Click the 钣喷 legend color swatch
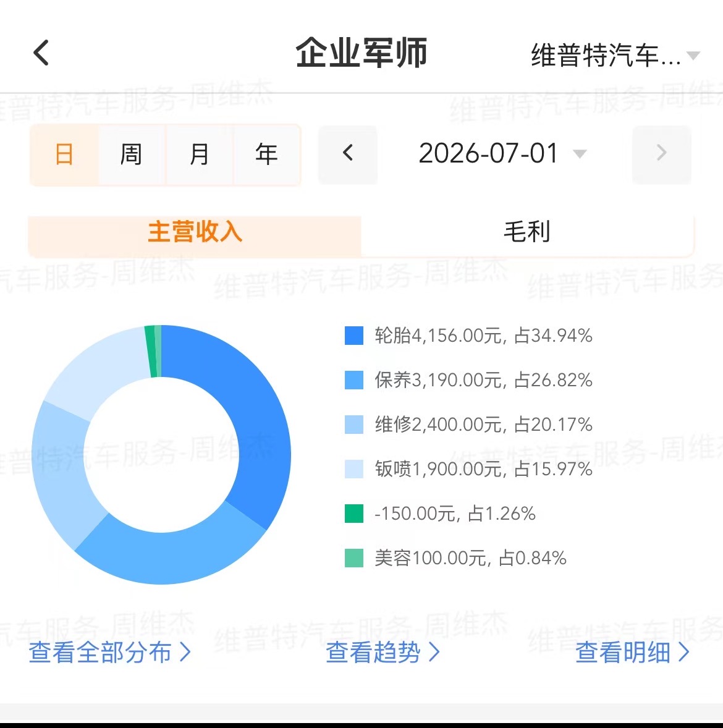This screenshot has width=723, height=728. click(354, 469)
